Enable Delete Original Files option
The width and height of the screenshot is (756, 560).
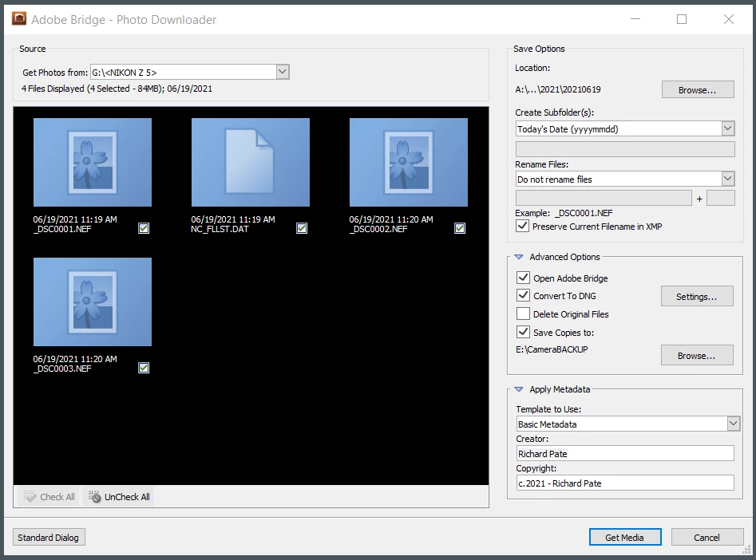pyautogui.click(x=523, y=314)
